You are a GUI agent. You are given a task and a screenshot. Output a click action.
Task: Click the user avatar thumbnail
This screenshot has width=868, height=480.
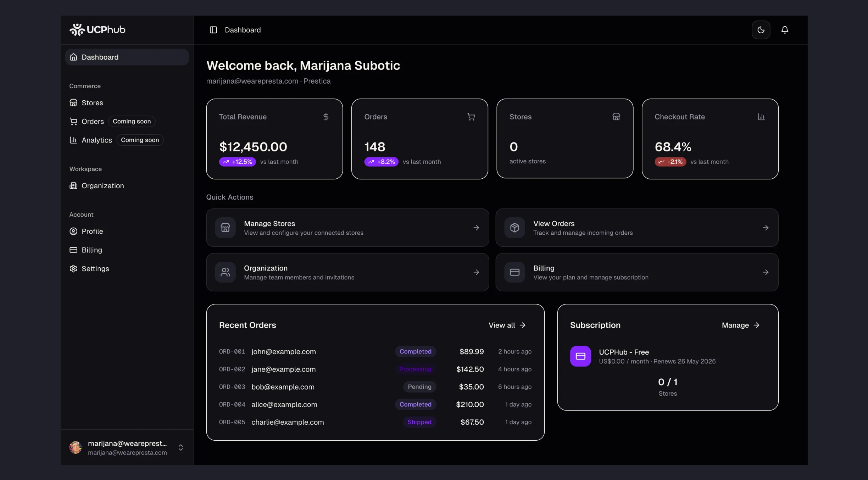(76, 448)
